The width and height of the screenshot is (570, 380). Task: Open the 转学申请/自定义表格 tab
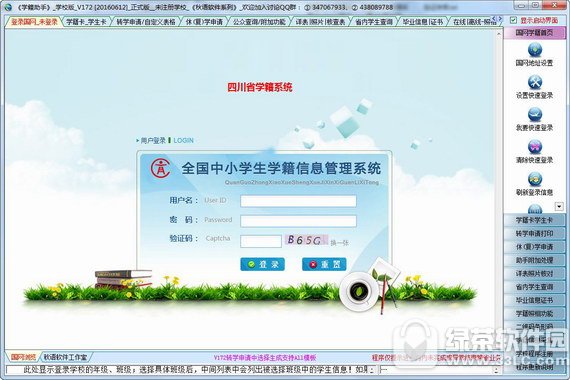[146, 22]
